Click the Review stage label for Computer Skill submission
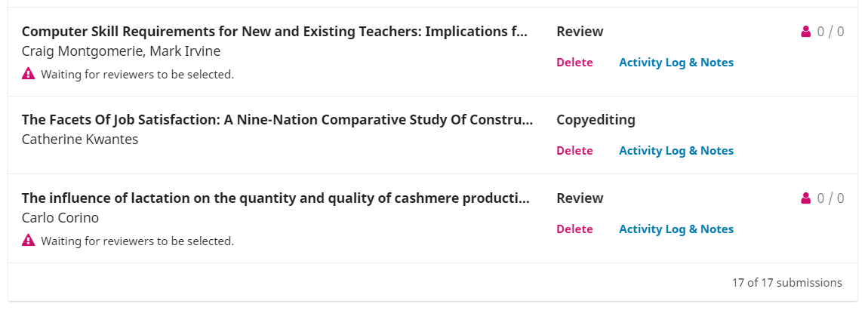 click(x=580, y=32)
